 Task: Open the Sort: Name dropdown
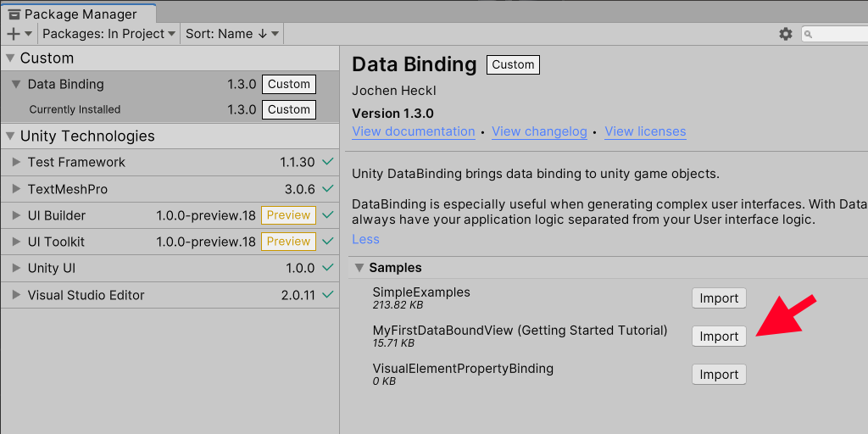coord(232,34)
